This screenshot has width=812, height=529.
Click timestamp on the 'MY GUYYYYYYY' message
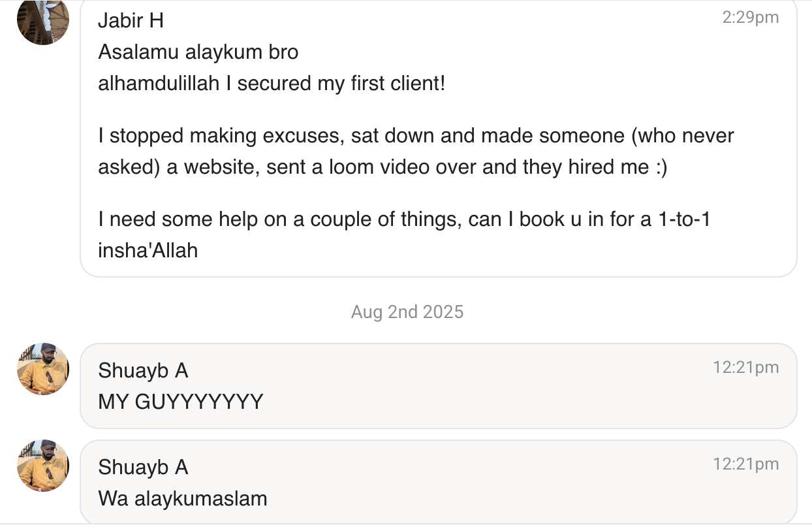745,367
